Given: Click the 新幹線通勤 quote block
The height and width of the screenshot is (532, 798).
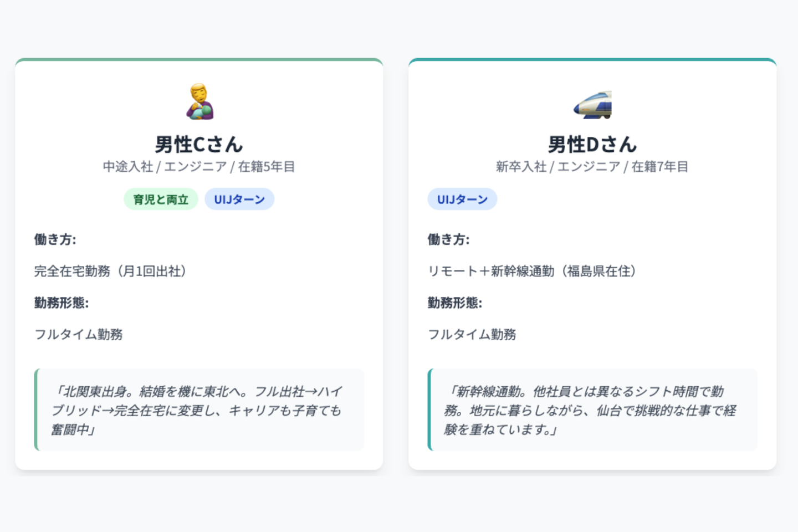Looking at the screenshot, I should [592, 410].
